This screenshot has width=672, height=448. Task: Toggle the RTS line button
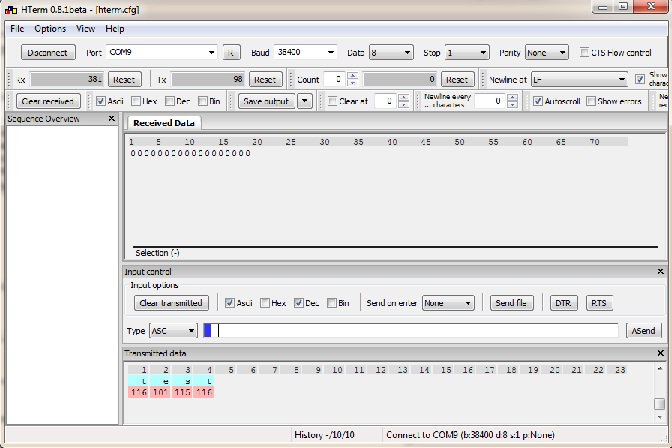click(x=598, y=303)
